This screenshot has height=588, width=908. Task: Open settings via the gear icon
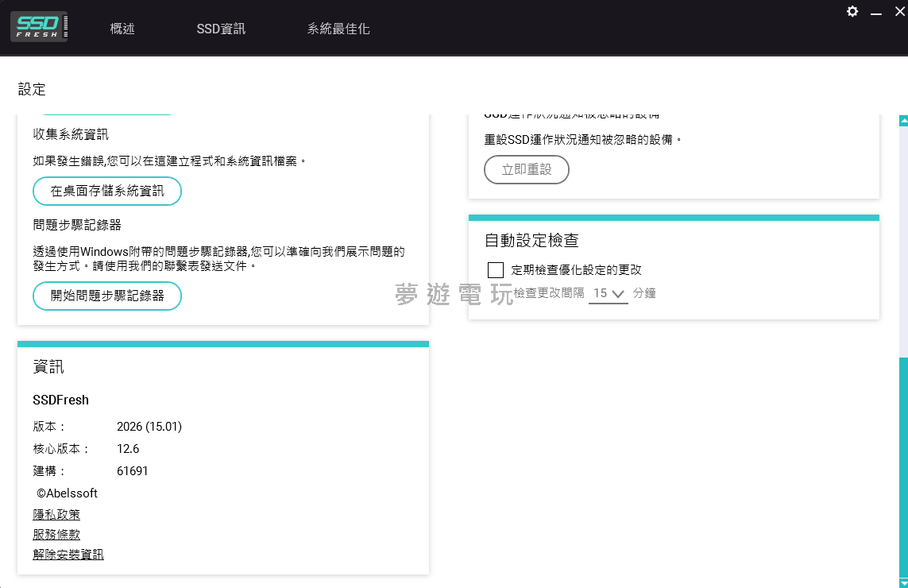(x=852, y=11)
